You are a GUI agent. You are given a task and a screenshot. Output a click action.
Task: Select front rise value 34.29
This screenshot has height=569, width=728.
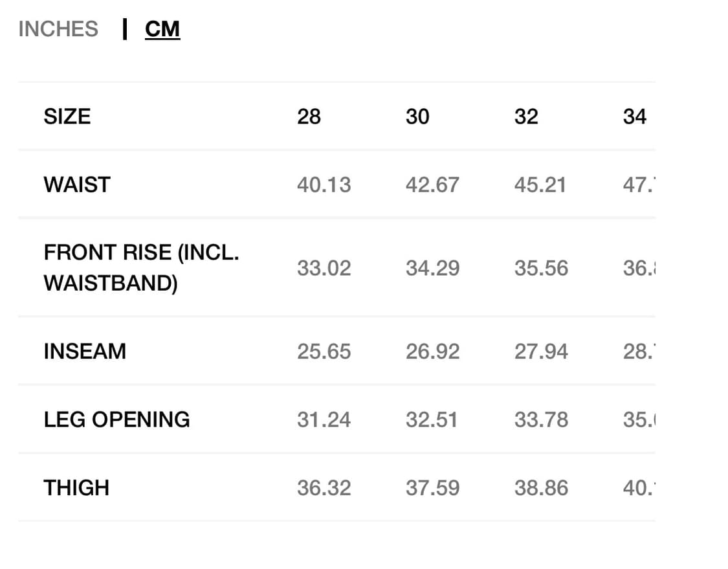[x=433, y=268]
